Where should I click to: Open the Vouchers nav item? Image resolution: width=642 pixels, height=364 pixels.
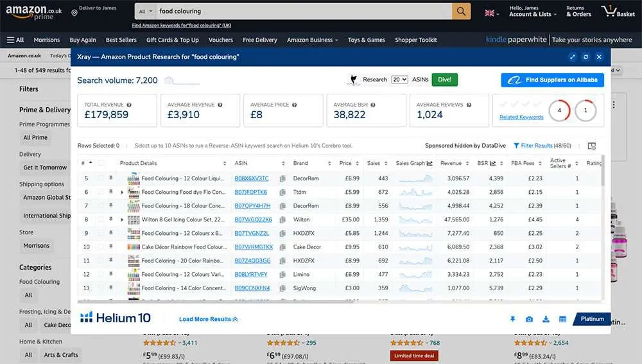click(221, 40)
